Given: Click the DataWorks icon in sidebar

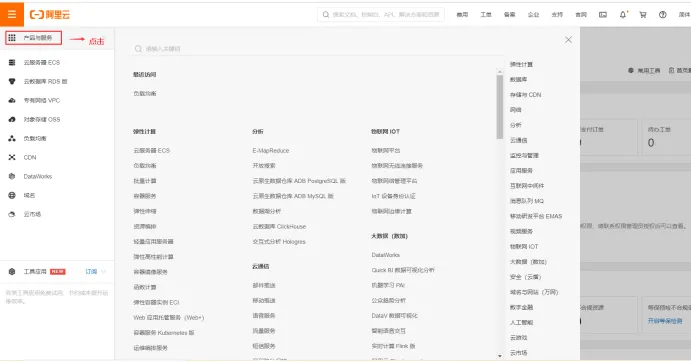Looking at the screenshot, I should (x=12, y=176).
